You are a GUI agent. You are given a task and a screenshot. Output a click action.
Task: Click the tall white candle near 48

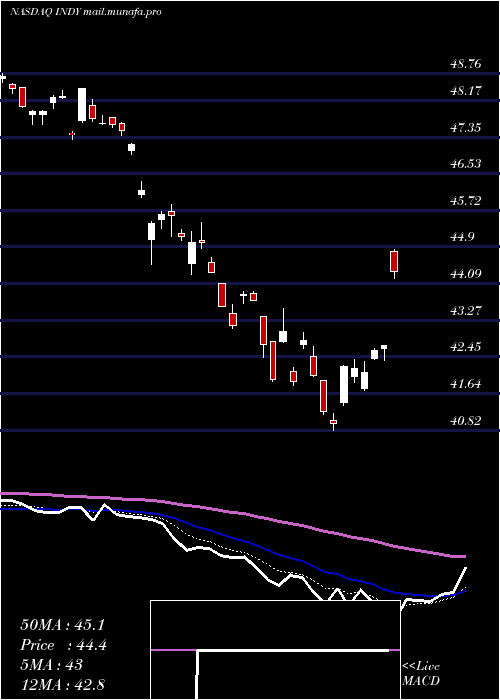82,105
